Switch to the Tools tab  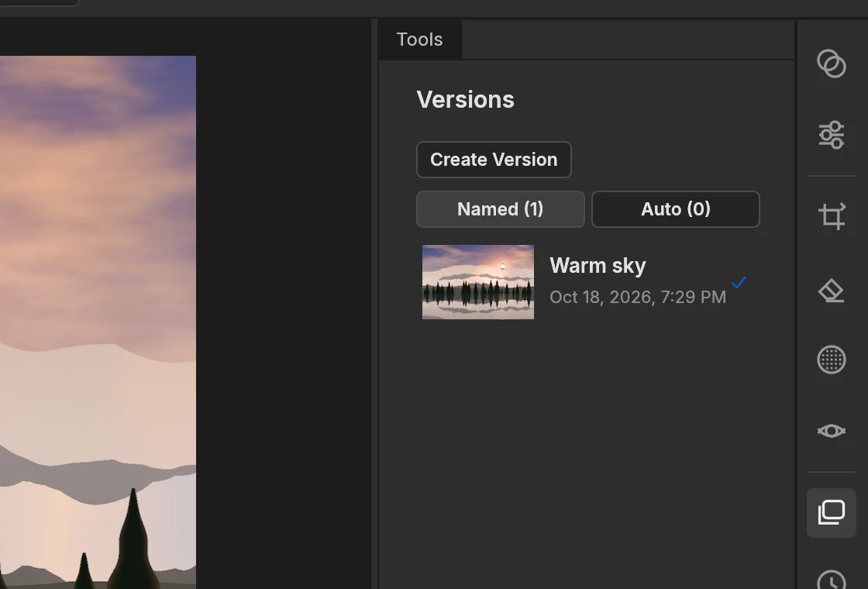(419, 40)
